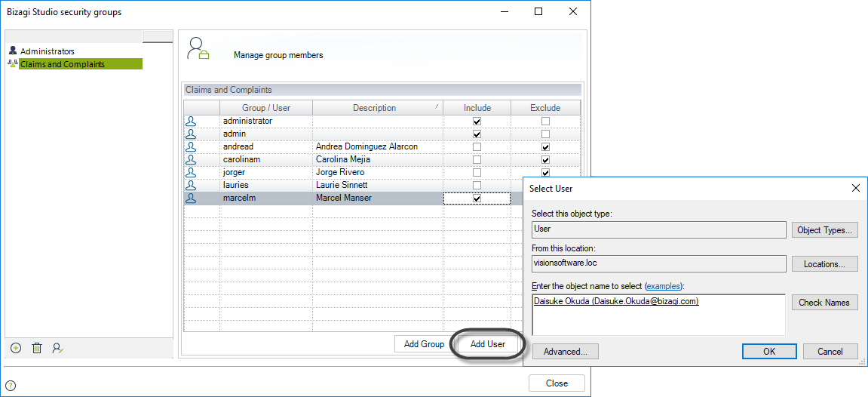This screenshot has width=868, height=397.
Task: Click the Exclude column header
Action: [545, 108]
